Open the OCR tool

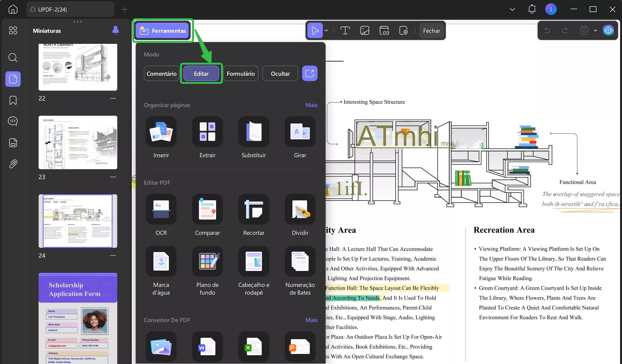[161, 209]
